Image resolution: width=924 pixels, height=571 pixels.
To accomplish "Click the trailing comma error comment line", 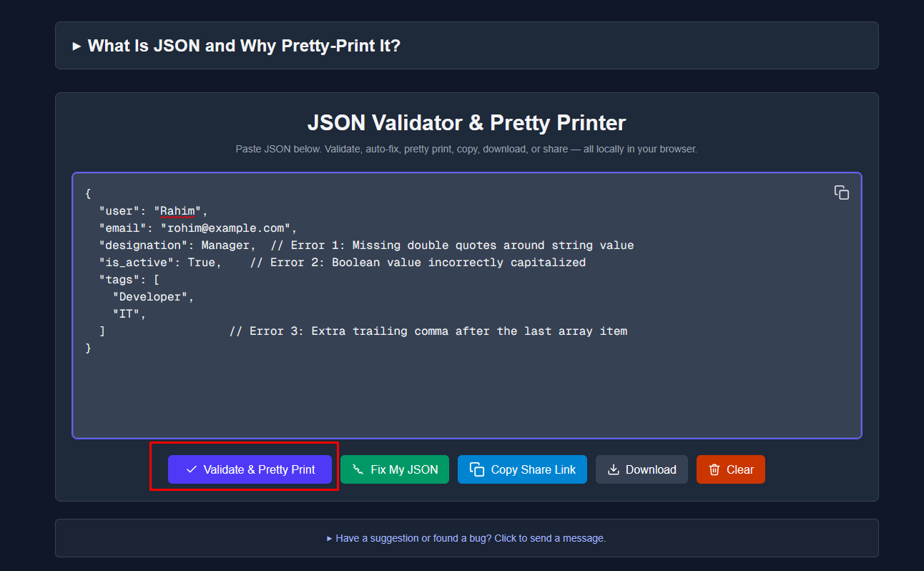I will tap(428, 331).
